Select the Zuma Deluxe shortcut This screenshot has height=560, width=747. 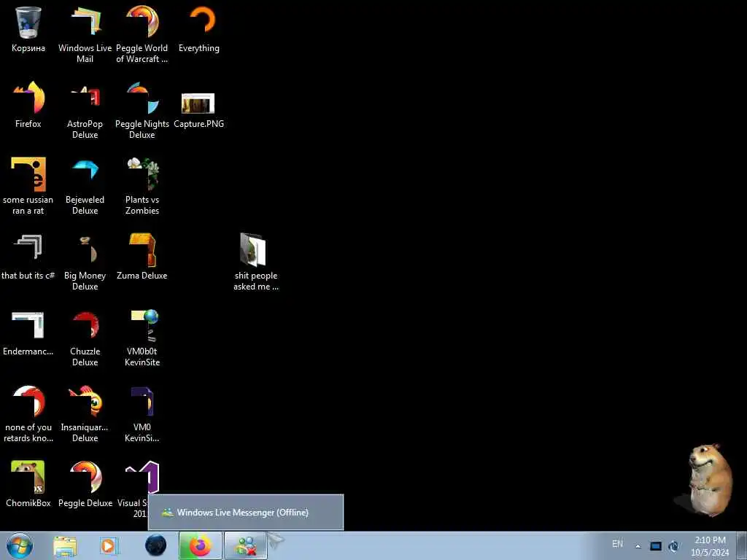[x=142, y=257]
